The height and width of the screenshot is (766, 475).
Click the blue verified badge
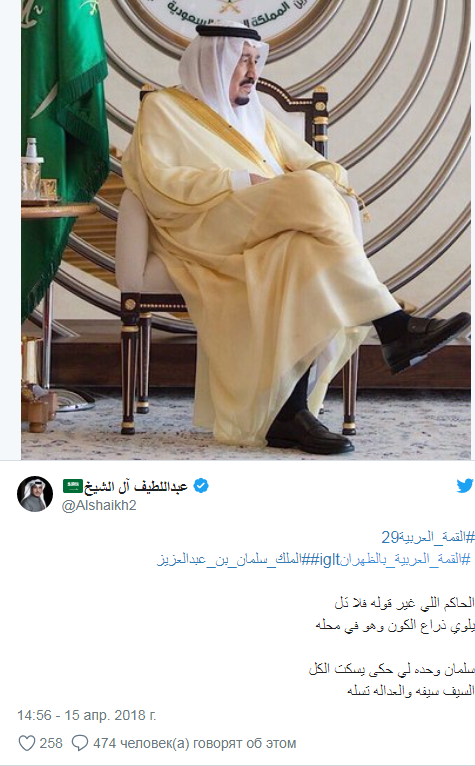[x=201, y=486]
